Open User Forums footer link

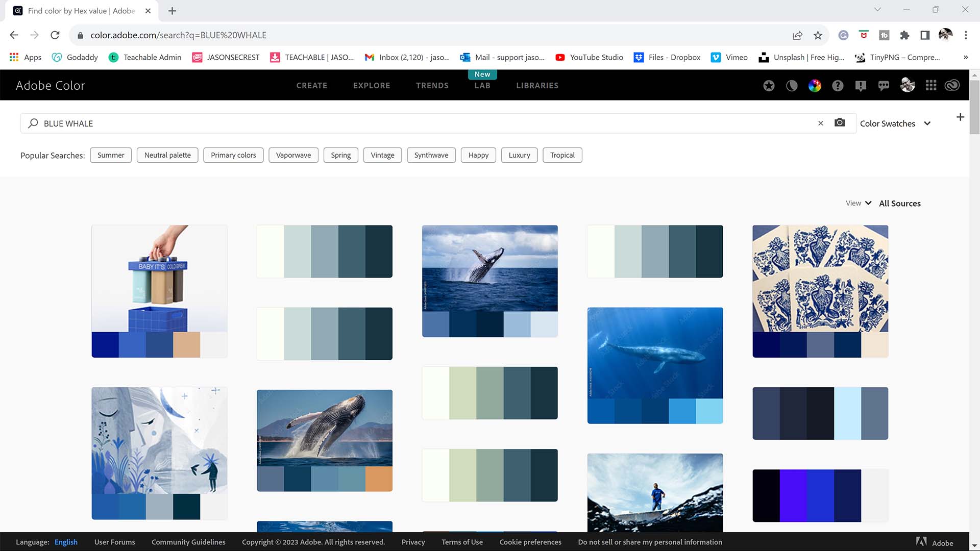(x=114, y=542)
